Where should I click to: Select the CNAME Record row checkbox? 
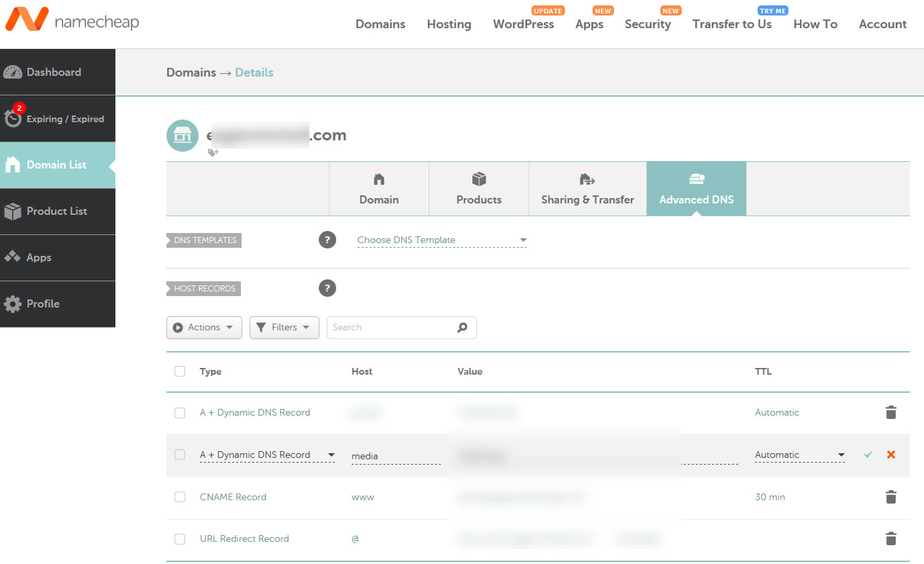(179, 497)
